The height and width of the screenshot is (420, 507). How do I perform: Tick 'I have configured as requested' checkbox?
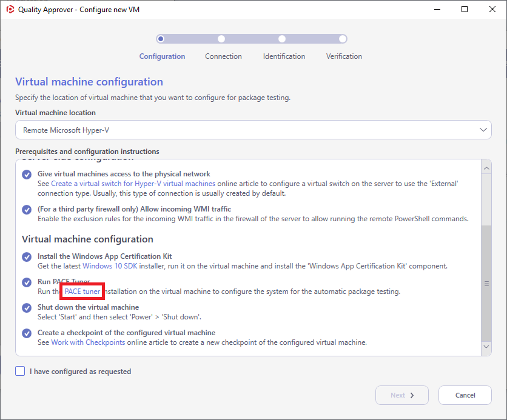click(x=20, y=371)
